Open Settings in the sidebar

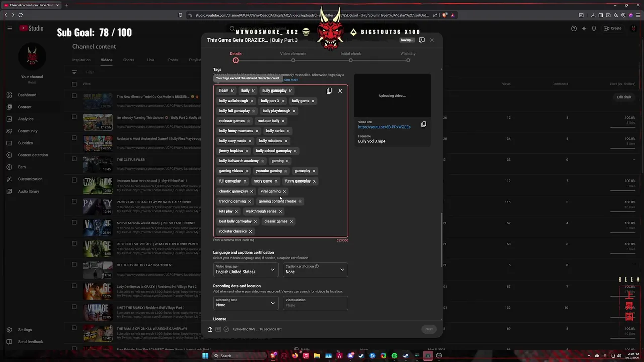coord(32,330)
